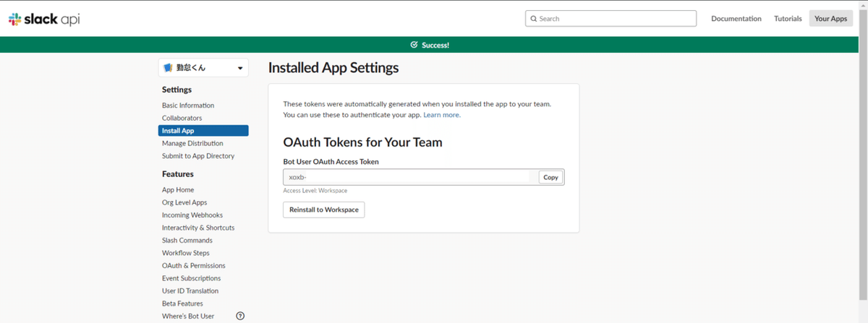
Task: Focus the Search input field
Action: (x=615, y=19)
